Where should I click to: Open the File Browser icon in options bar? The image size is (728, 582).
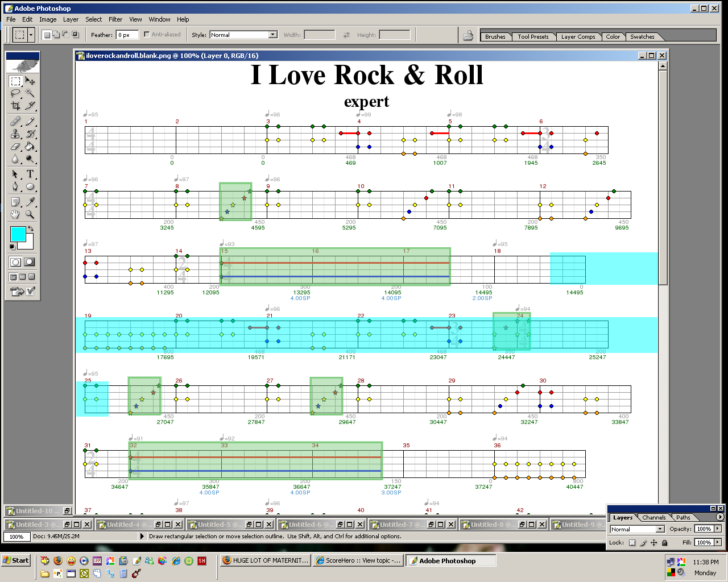[x=468, y=35]
